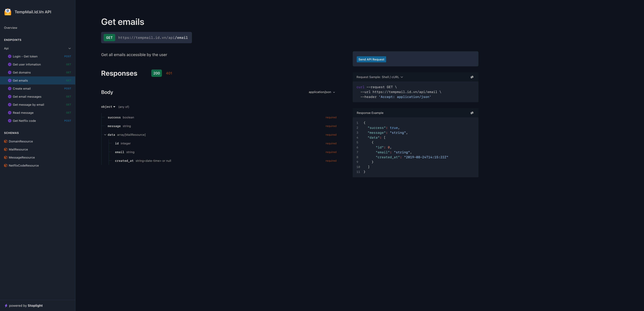Click the green GET method badge

[x=109, y=38]
